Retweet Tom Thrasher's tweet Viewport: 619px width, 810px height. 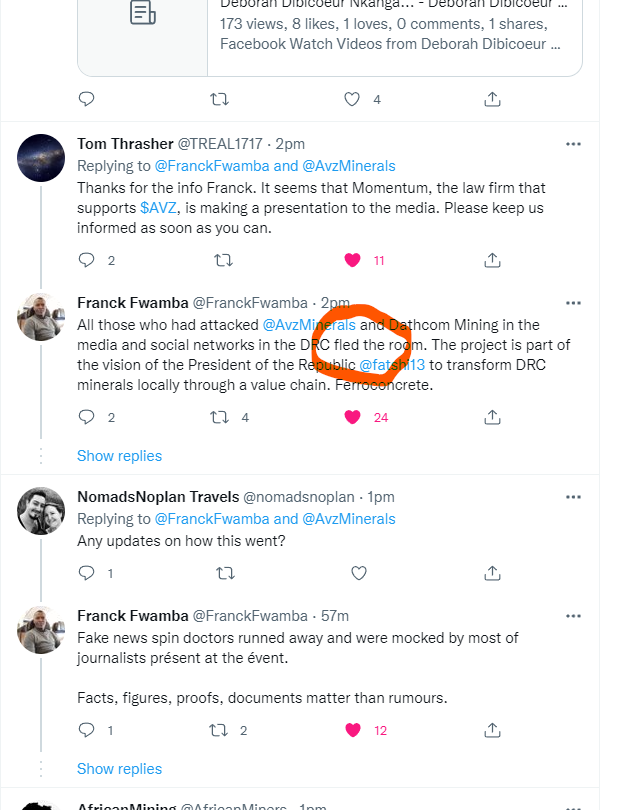(223, 260)
